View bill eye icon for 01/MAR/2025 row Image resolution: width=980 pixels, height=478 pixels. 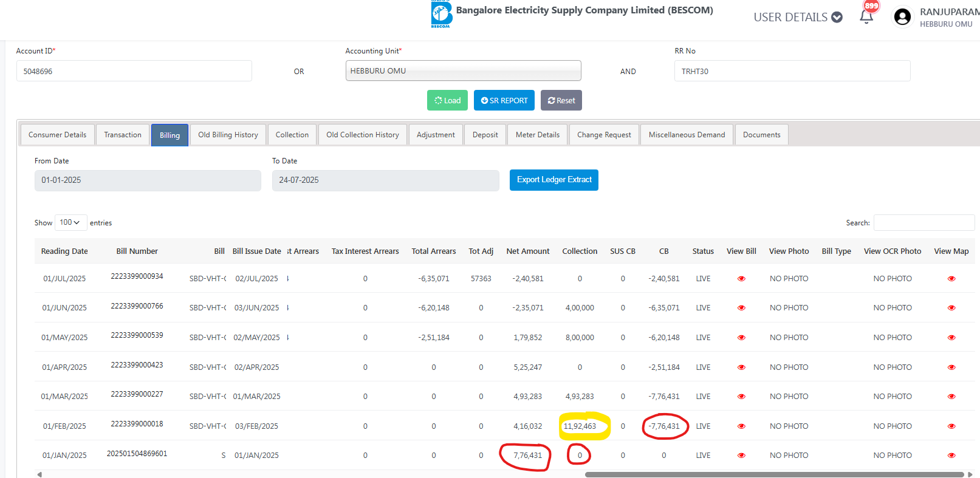coord(741,397)
